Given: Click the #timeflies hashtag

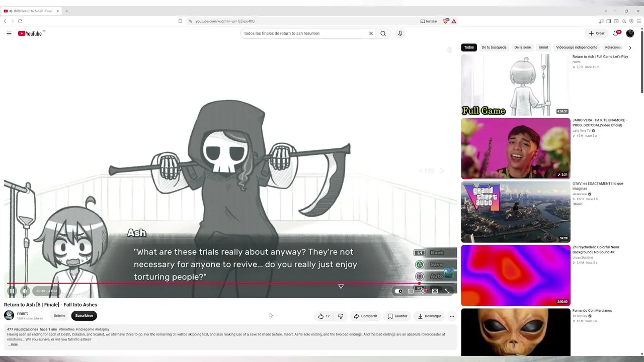Looking at the screenshot, I should pos(66,329).
